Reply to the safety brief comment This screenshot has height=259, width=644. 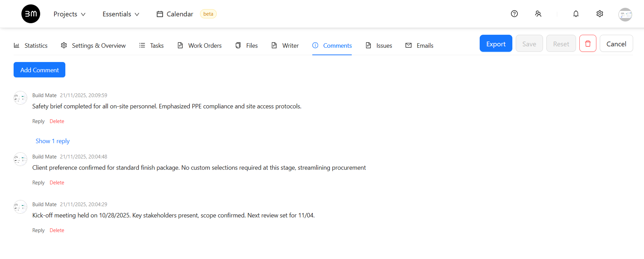(x=38, y=121)
